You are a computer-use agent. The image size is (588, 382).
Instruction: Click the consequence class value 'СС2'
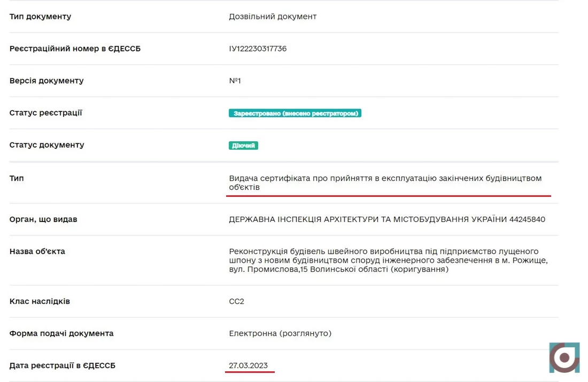pyautogui.click(x=236, y=301)
